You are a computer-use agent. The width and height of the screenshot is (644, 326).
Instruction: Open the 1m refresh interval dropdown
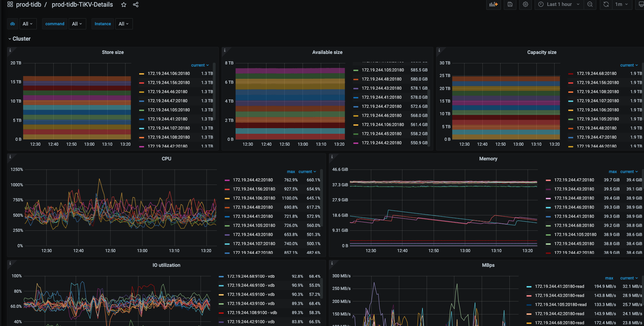point(622,5)
